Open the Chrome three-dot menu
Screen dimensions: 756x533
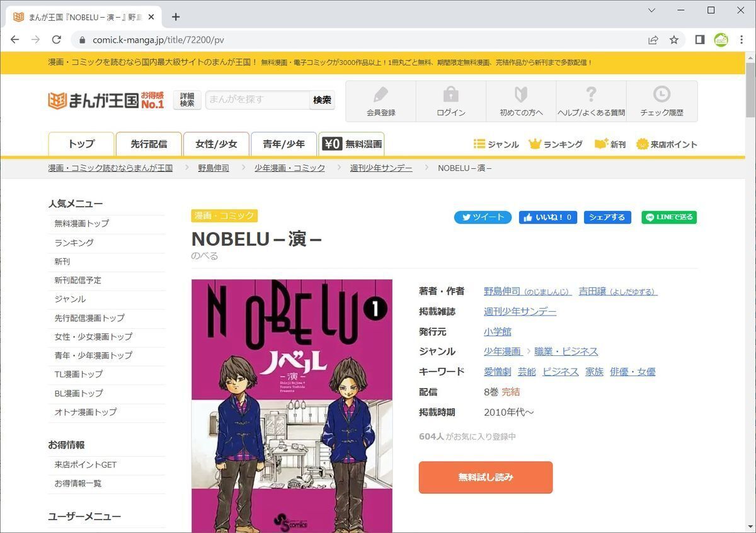pyautogui.click(x=742, y=39)
